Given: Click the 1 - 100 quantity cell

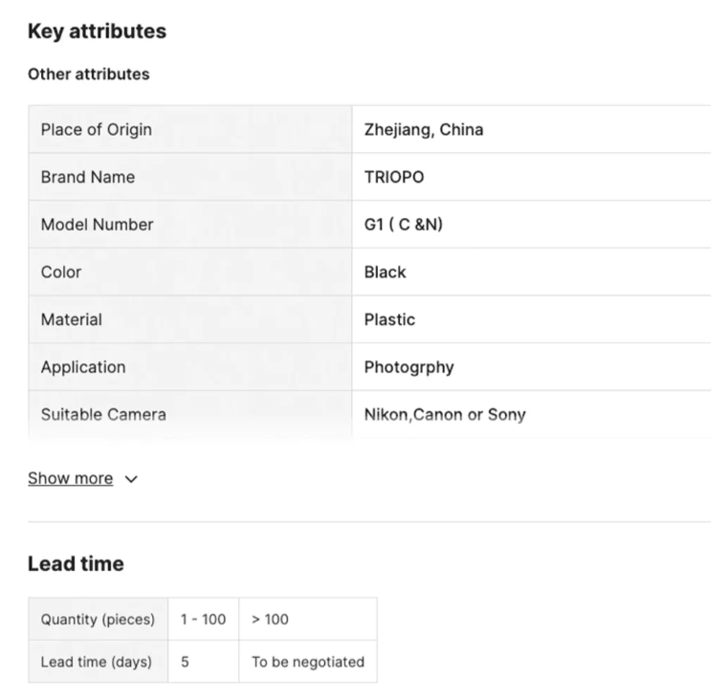Looking at the screenshot, I should [x=203, y=620].
